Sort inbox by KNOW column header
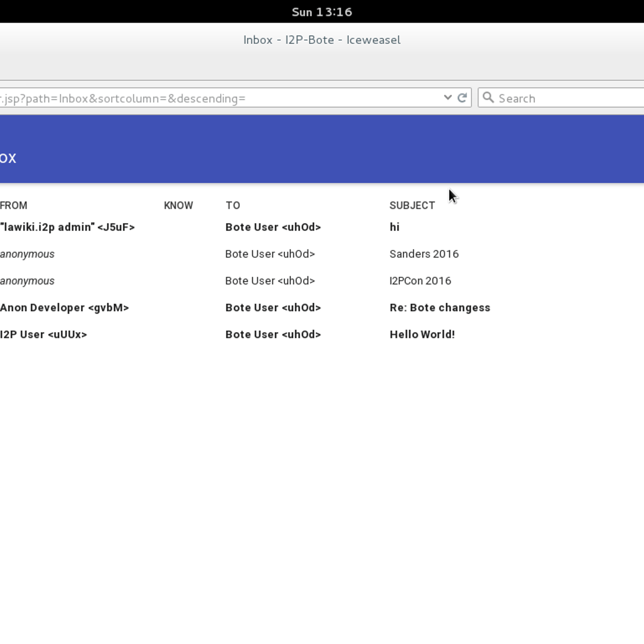The image size is (644, 644). (178, 205)
